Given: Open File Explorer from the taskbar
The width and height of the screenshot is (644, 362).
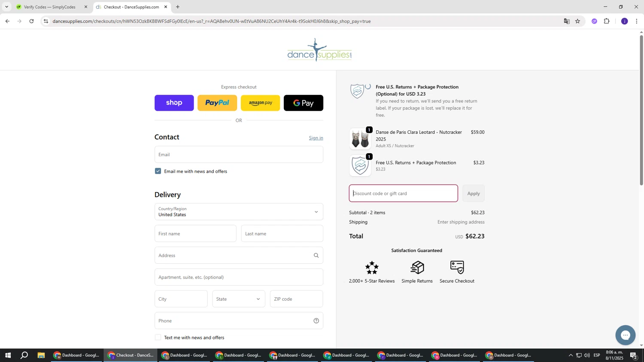Looking at the screenshot, I should coord(41,355).
